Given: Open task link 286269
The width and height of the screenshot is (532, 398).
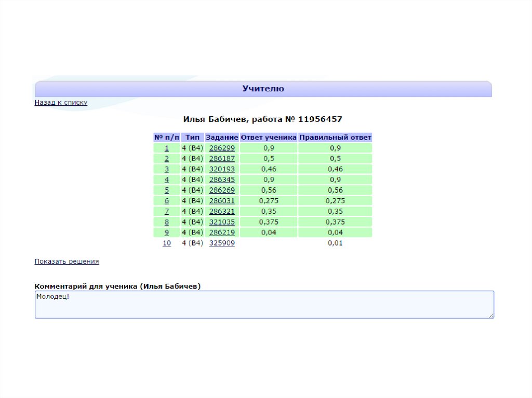Looking at the screenshot, I should tap(222, 190).
